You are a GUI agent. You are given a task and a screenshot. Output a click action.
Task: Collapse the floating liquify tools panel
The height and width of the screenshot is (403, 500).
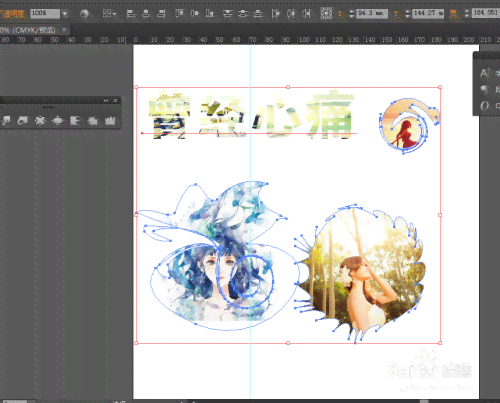click(x=106, y=100)
